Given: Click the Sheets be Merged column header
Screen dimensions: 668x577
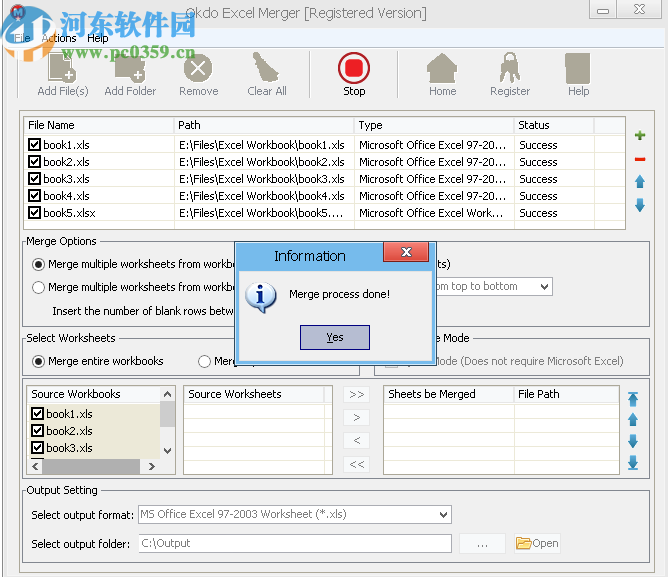Looking at the screenshot, I should click(x=449, y=394).
